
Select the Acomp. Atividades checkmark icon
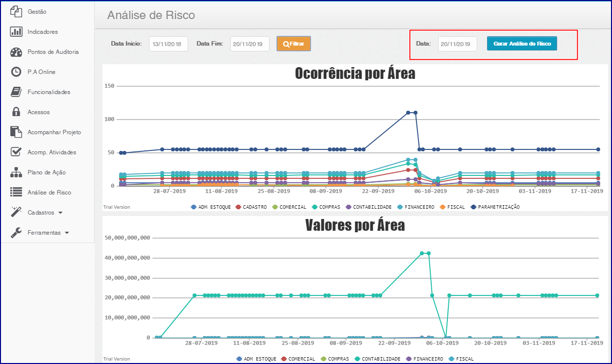(16, 152)
